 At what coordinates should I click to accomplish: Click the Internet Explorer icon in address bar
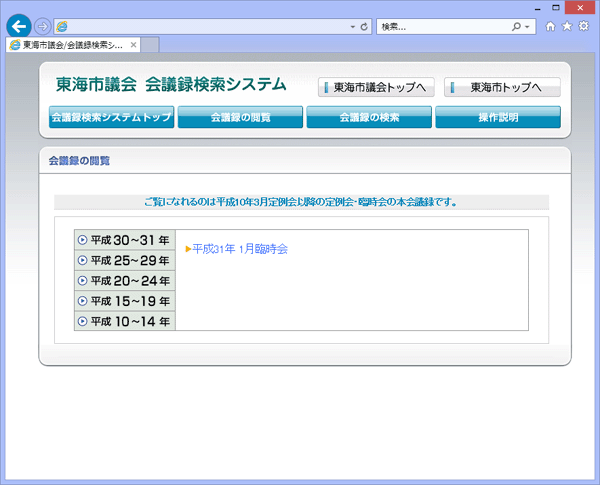62,26
